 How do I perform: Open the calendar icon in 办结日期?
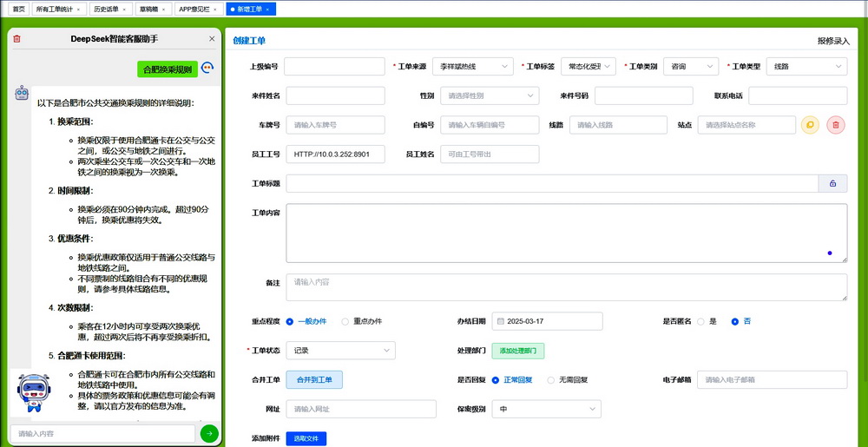[x=501, y=321]
